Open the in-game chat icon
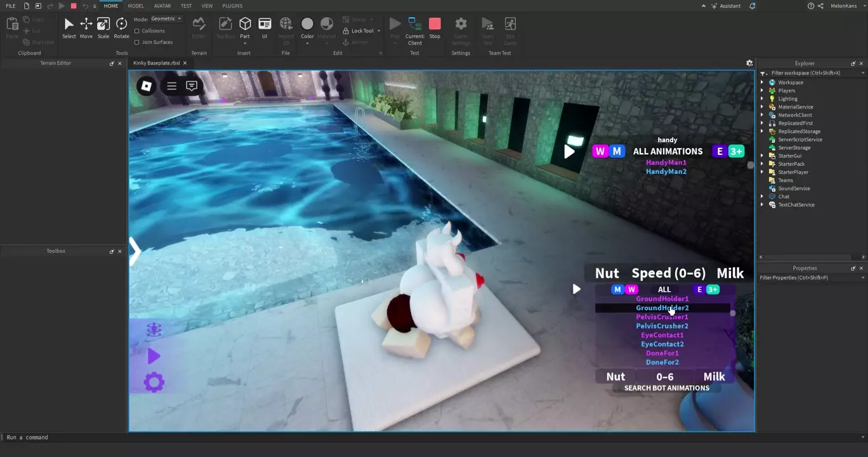 coord(192,86)
